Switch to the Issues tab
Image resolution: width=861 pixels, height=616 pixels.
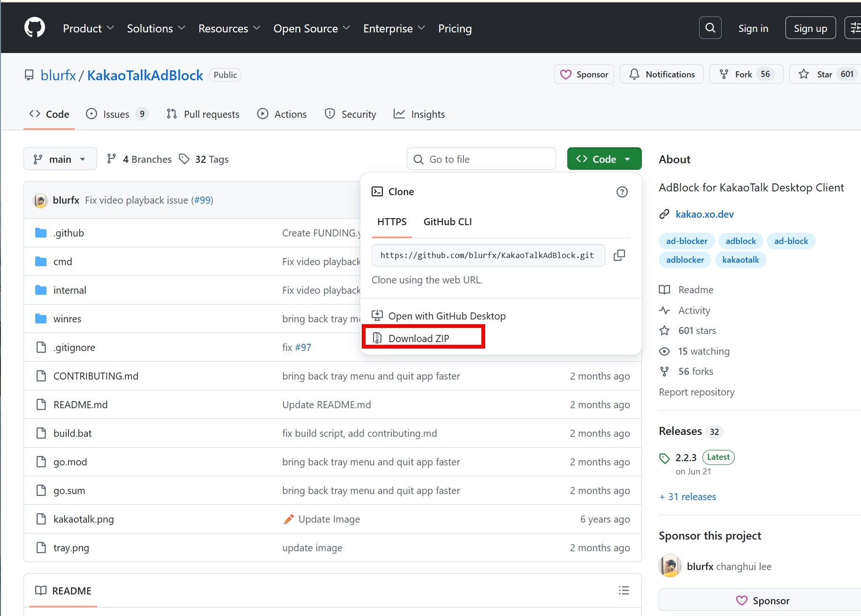(x=117, y=114)
